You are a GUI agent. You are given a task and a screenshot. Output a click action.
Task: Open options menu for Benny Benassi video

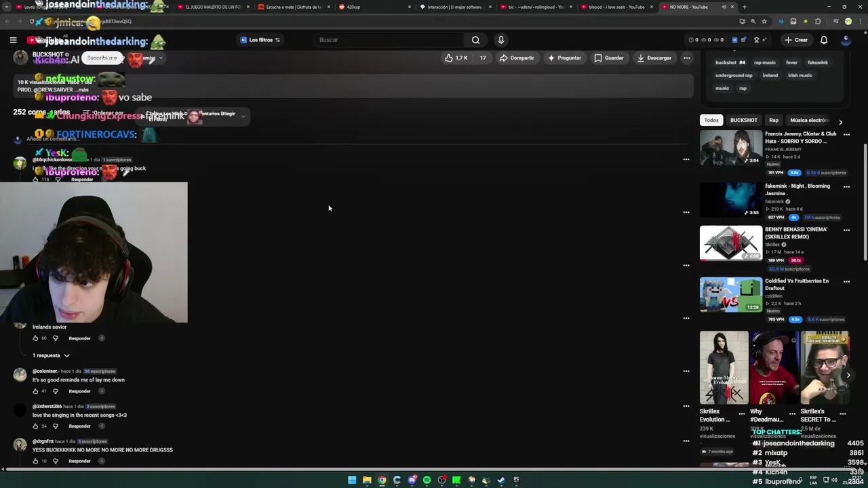point(846,230)
